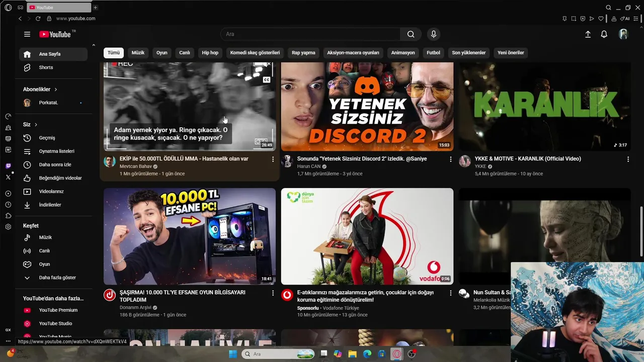The height and width of the screenshot is (362, 644).
Task: Open Oynatma listeleri in sidebar
Action: [x=53, y=151]
